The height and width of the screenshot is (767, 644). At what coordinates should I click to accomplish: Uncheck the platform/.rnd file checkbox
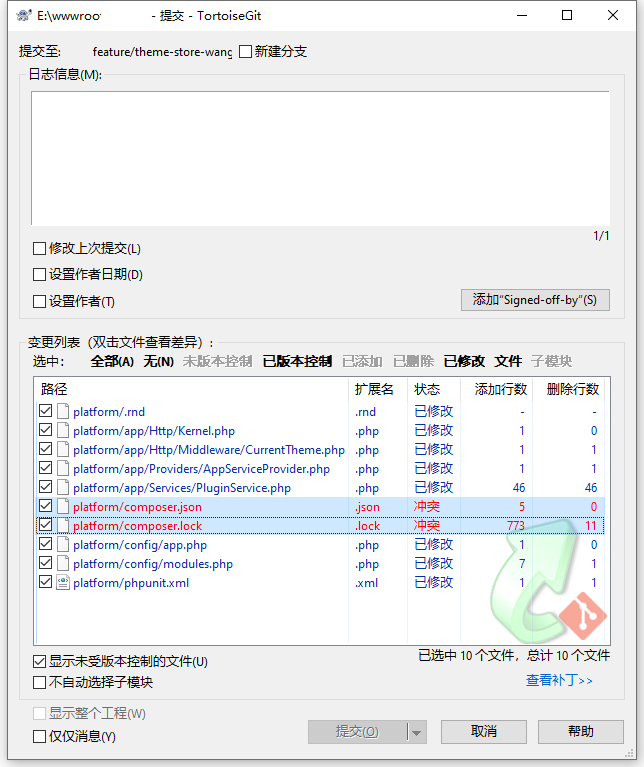pyautogui.click(x=45, y=411)
